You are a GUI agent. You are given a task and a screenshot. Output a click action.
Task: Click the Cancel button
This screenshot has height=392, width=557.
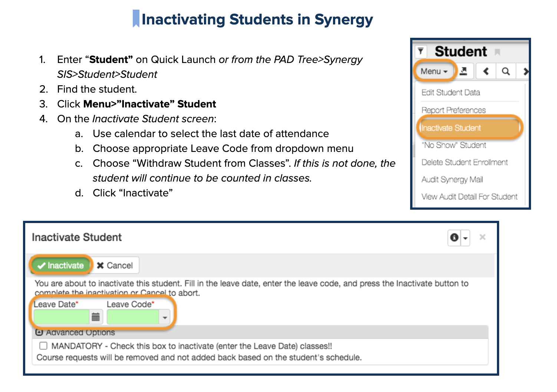tap(115, 265)
